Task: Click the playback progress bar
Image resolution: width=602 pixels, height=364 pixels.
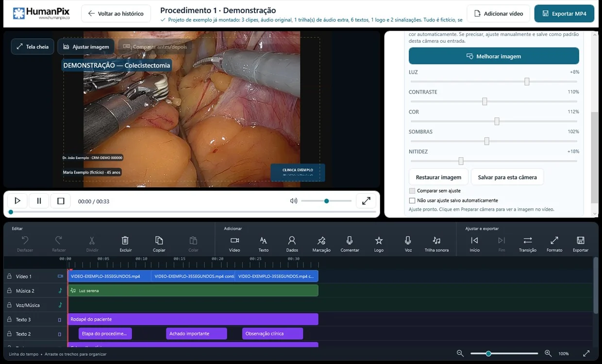Action: 193,212
